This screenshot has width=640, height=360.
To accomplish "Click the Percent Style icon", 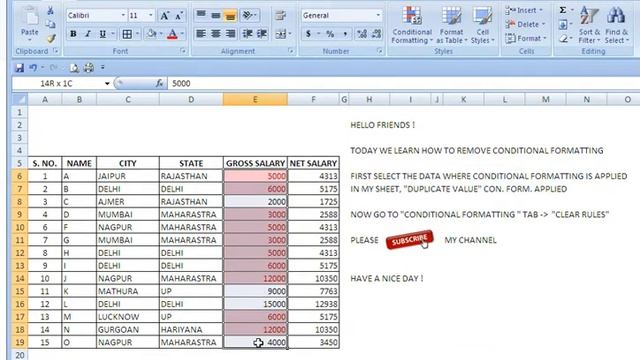I will (x=330, y=34).
